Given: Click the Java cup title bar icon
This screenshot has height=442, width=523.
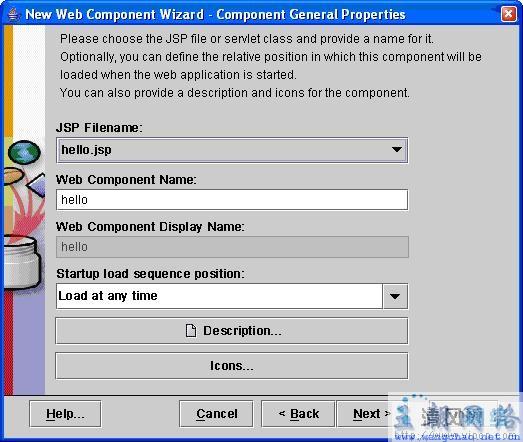Looking at the screenshot, I should point(13,14).
